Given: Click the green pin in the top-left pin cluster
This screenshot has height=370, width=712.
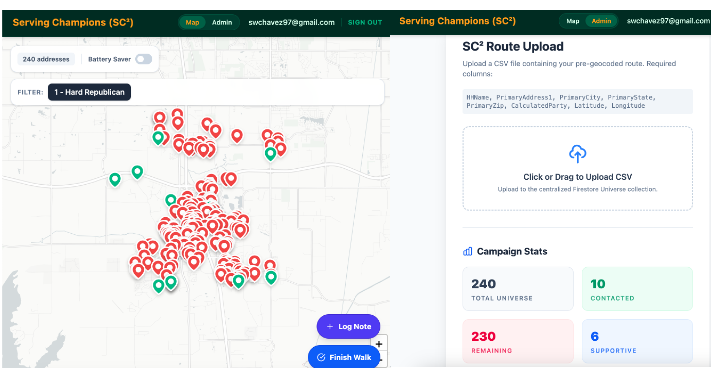Looking at the screenshot, I should [158, 137].
